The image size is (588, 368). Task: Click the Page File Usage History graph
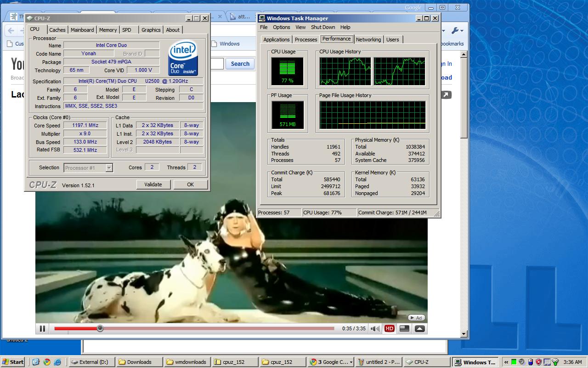pyautogui.click(x=373, y=115)
